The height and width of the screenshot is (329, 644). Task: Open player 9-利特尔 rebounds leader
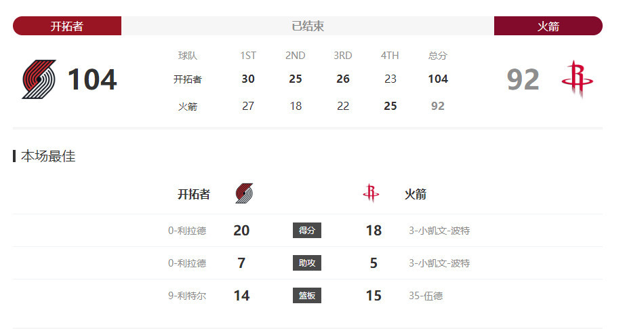187,296
